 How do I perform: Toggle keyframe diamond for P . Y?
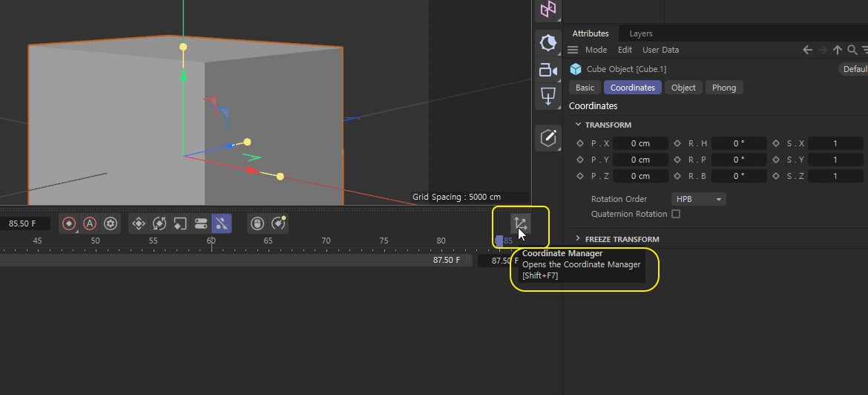(580, 160)
